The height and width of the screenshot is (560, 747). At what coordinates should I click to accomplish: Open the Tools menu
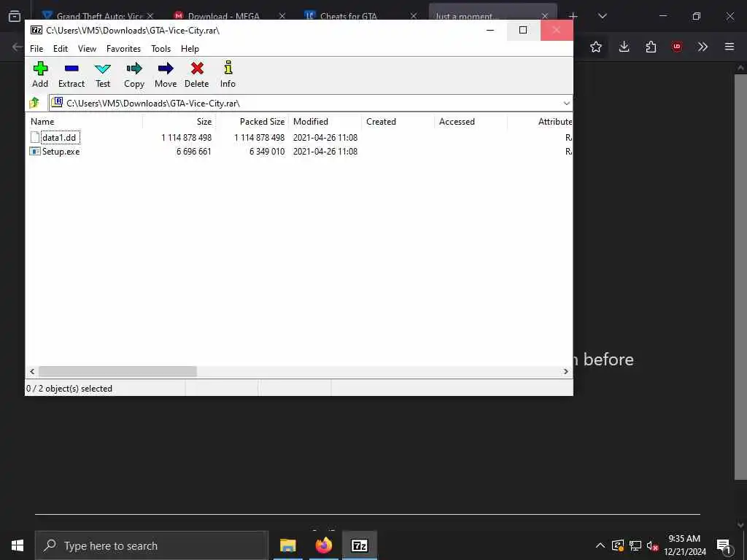[x=160, y=49]
